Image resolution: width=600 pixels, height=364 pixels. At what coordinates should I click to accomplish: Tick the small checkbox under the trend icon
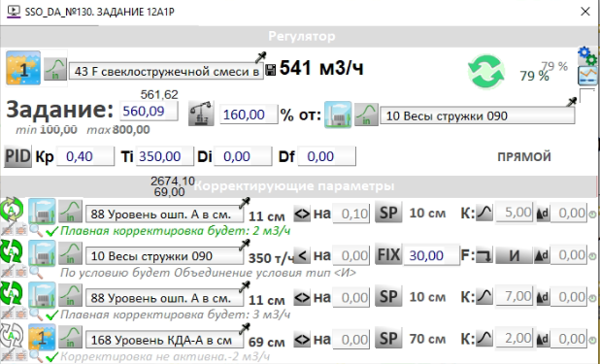pyautogui.click(x=587, y=96)
